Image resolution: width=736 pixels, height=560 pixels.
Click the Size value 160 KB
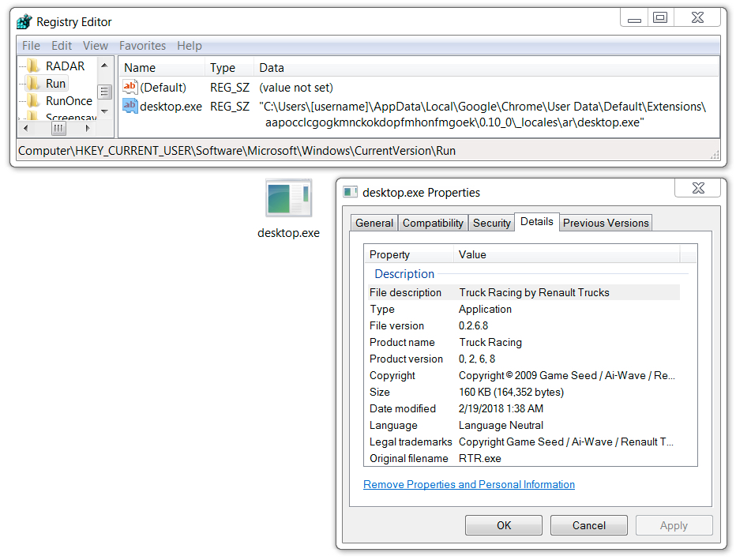(x=511, y=392)
